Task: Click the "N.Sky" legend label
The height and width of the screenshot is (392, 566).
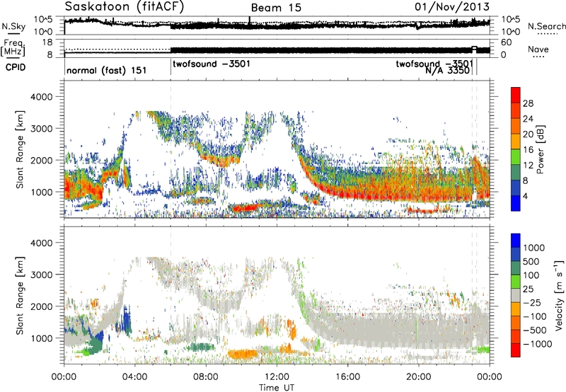Action: [x=13, y=26]
